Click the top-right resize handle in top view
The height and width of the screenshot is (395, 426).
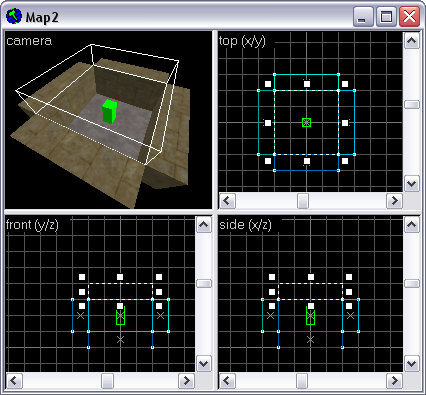[x=345, y=84]
